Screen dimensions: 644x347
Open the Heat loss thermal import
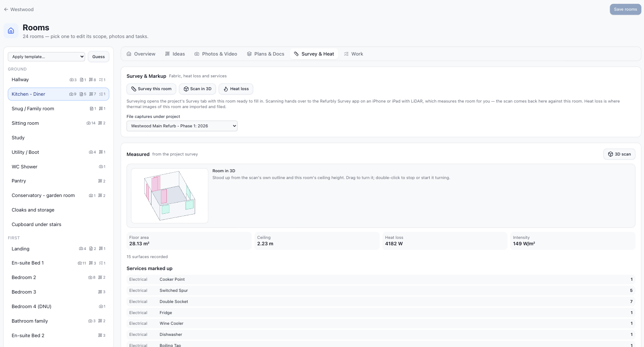236,89
